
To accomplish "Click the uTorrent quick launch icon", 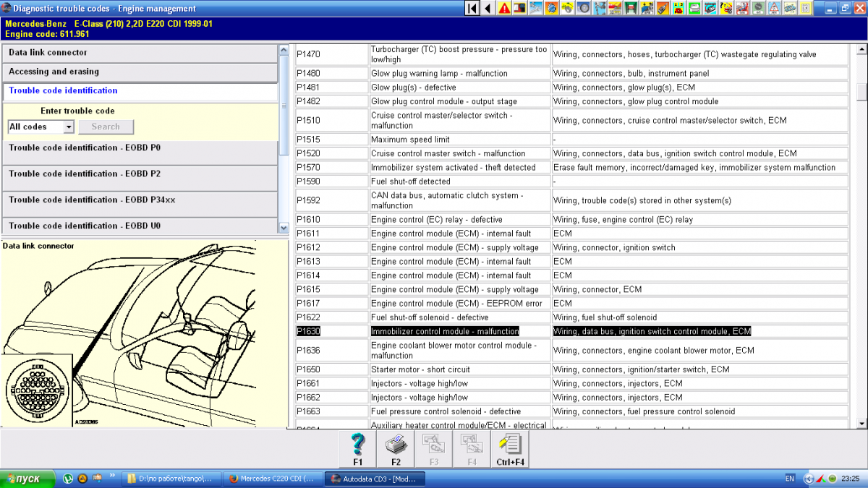I will click(x=67, y=479).
